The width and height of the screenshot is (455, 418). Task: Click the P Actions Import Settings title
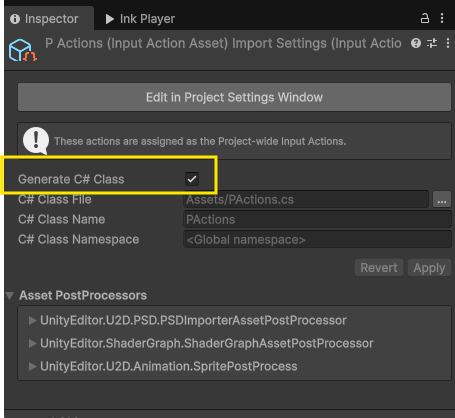(x=223, y=43)
